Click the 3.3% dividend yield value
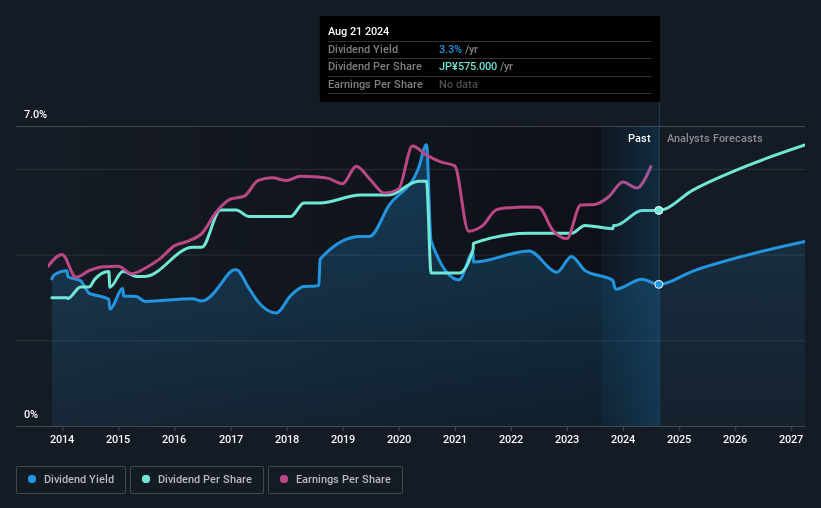The width and height of the screenshot is (821, 508). [x=450, y=49]
